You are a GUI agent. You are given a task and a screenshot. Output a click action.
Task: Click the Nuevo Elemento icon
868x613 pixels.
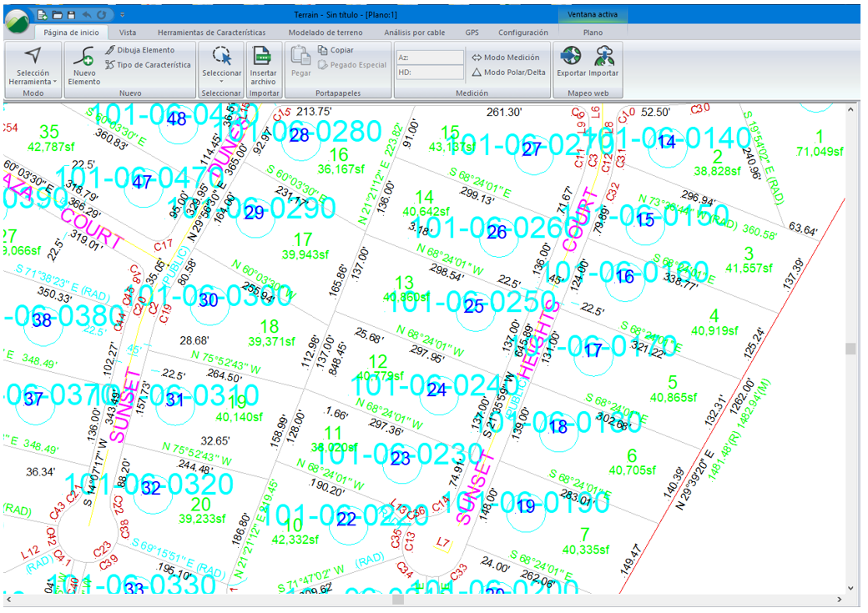[83, 58]
